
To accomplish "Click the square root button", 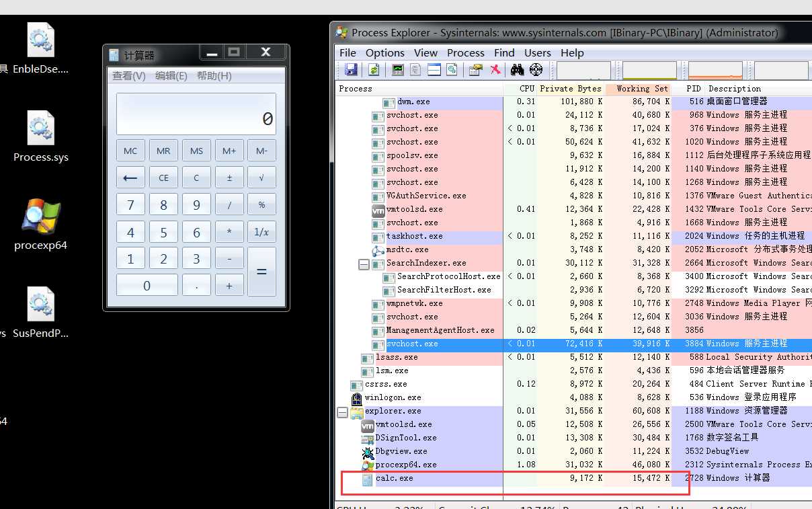I will pyautogui.click(x=261, y=178).
